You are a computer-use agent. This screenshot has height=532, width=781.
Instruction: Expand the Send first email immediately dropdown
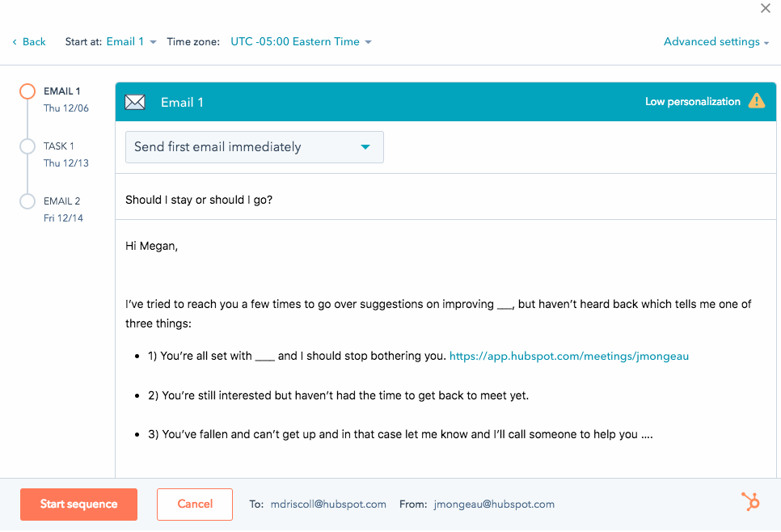coord(254,147)
